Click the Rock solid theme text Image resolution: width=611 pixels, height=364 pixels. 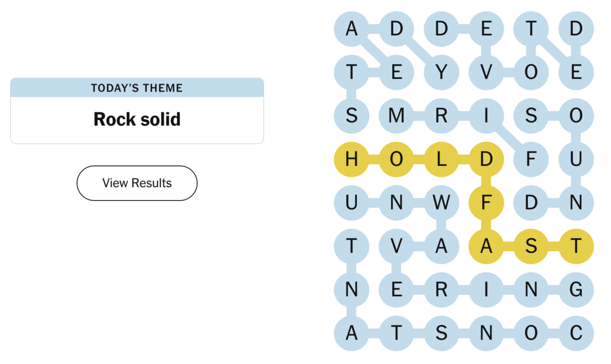(137, 119)
